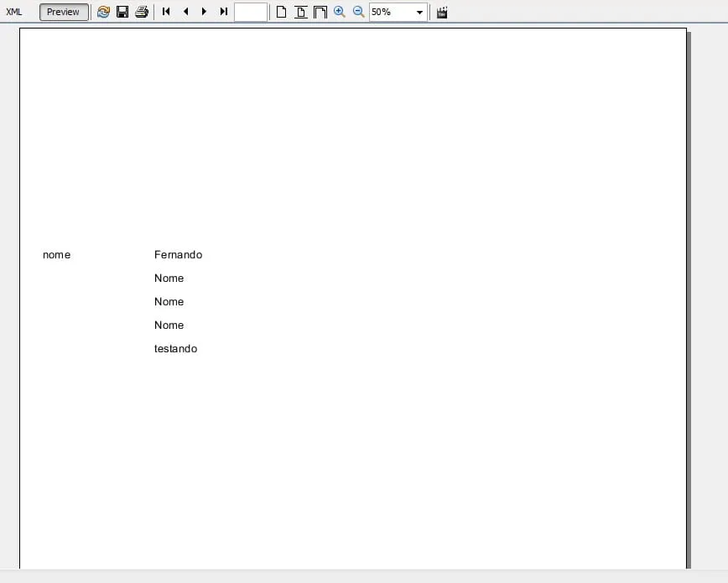Jump to the last page
Screen dimensions: 728x583
click(x=223, y=12)
